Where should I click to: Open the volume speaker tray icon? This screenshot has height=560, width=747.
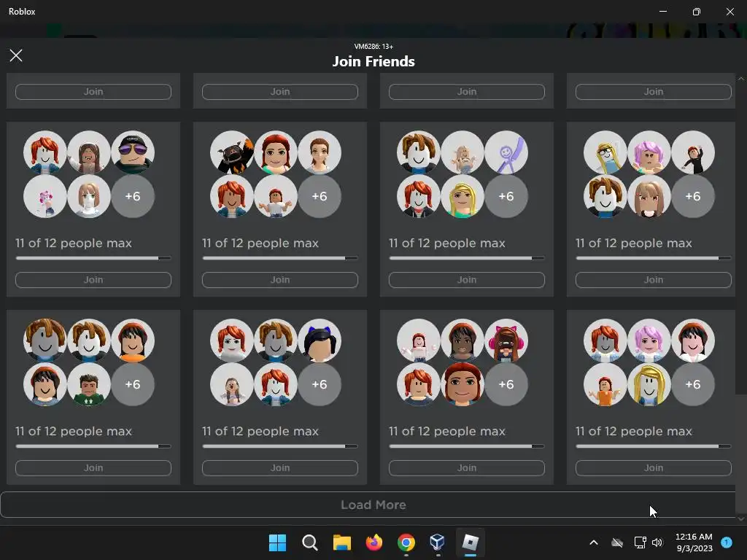(x=657, y=542)
